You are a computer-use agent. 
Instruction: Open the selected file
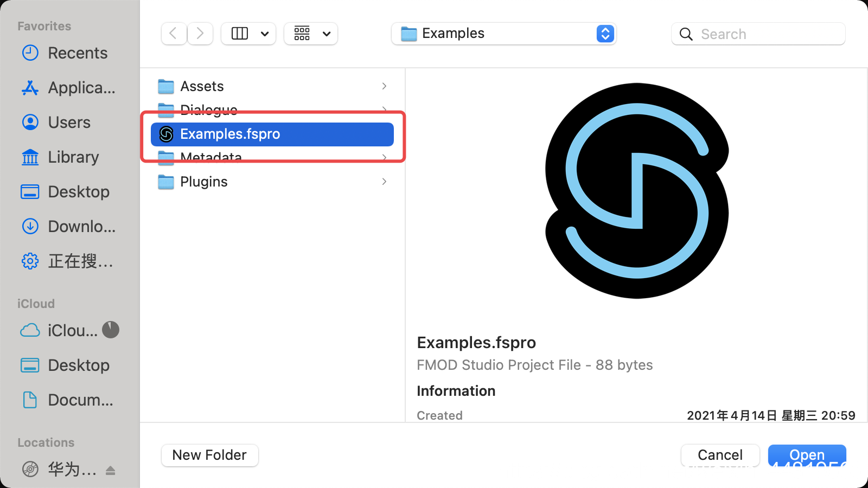pyautogui.click(x=807, y=455)
